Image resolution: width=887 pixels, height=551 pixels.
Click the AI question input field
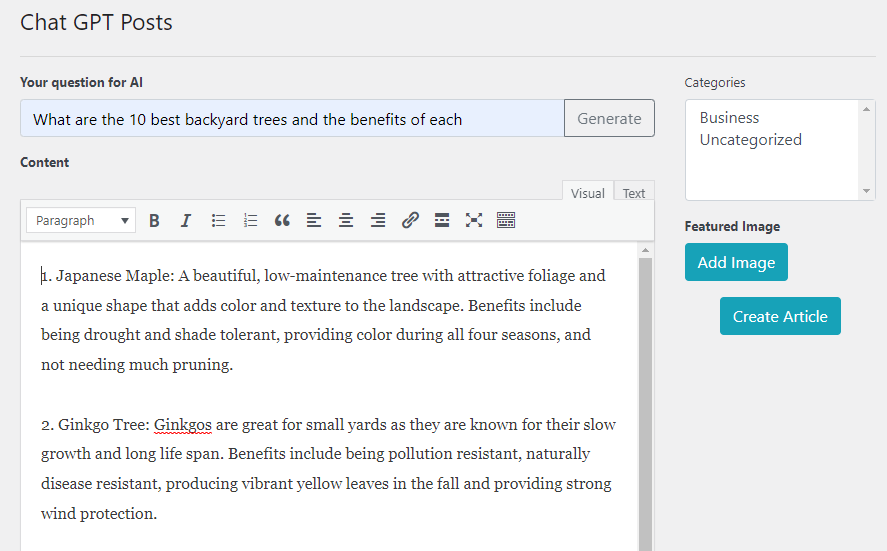[x=292, y=119]
